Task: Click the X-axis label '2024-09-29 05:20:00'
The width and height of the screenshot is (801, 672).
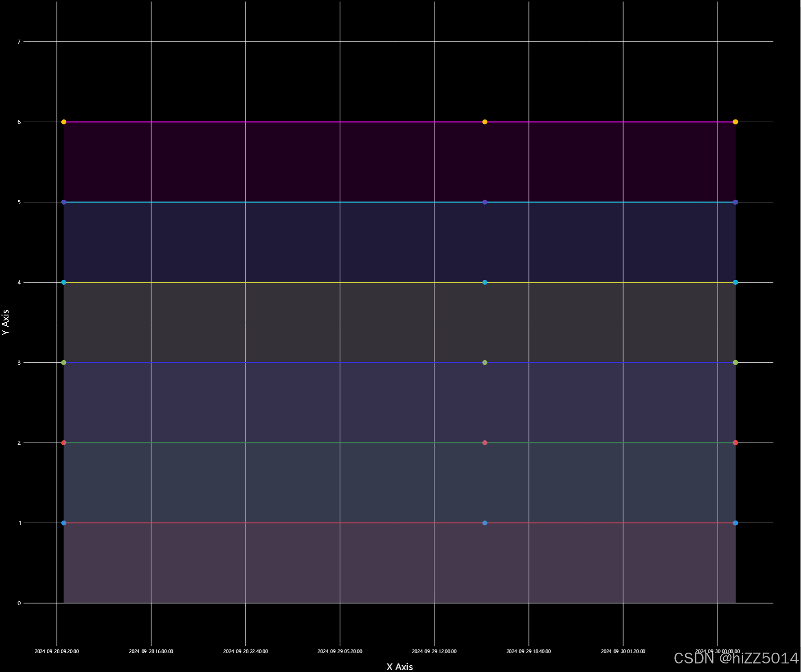Action: (340, 652)
